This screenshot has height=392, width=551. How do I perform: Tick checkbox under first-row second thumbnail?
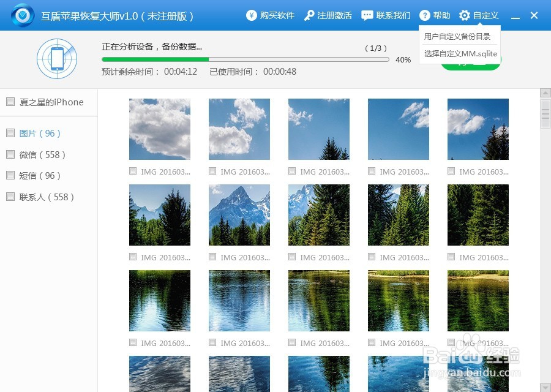pos(212,171)
